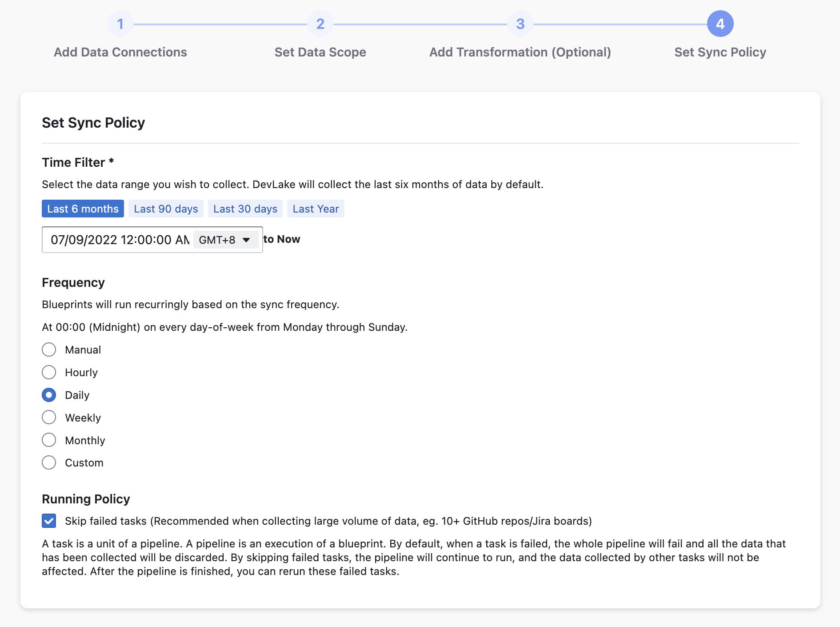Click the start date input field
The width and height of the screenshot is (840, 627).
119,240
